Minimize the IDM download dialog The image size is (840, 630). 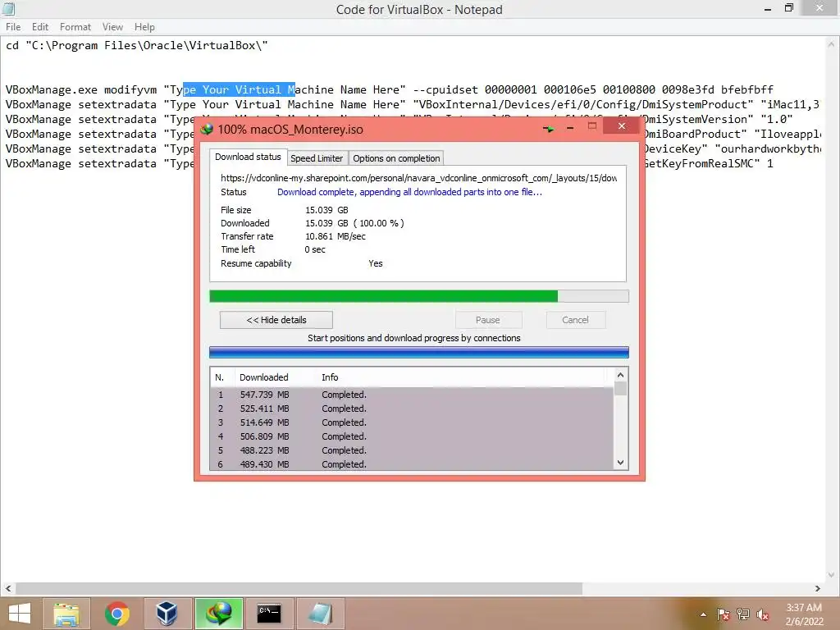coord(570,127)
